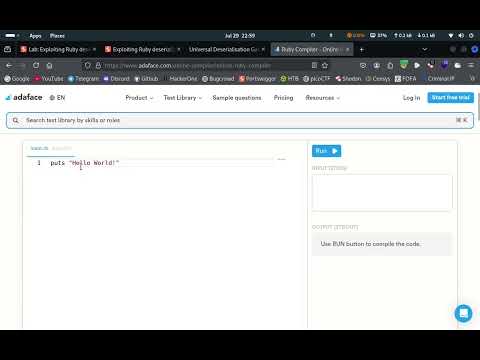Open the Pricing page
480x360 pixels.
[x=283, y=98]
